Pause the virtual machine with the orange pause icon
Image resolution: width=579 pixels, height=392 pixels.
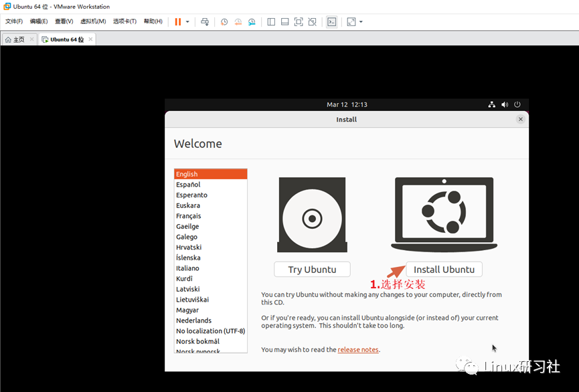[177, 22]
